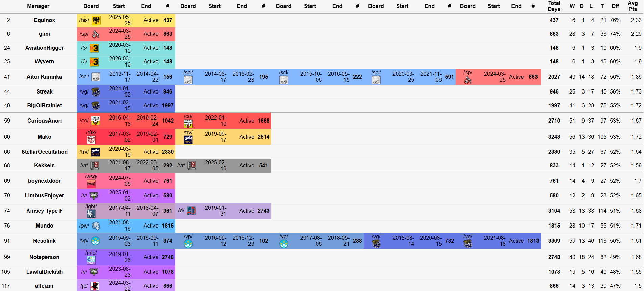Click the /his/ board logo in Equinox row
Image resolution: width=644 pixels, height=291 pixels.
(96, 20)
